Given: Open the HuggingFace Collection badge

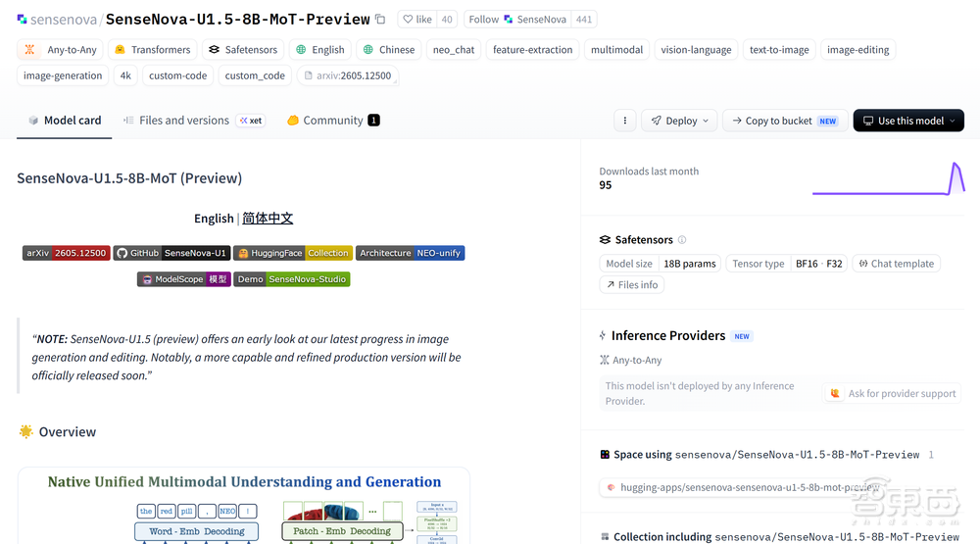Looking at the screenshot, I should (x=293, y=253).
